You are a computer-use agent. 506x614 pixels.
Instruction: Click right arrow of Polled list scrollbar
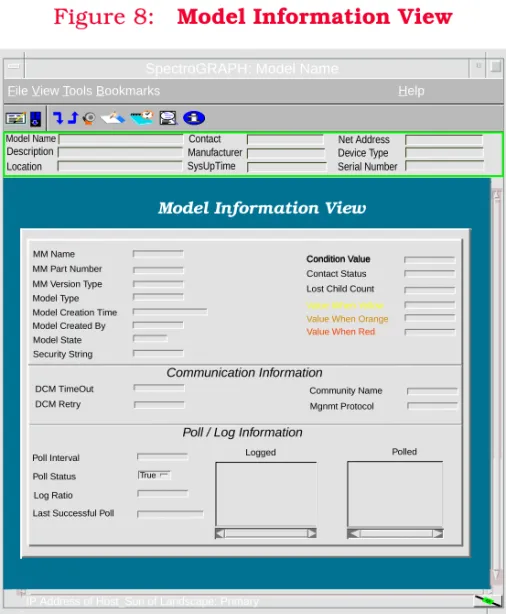click(438, 533)
